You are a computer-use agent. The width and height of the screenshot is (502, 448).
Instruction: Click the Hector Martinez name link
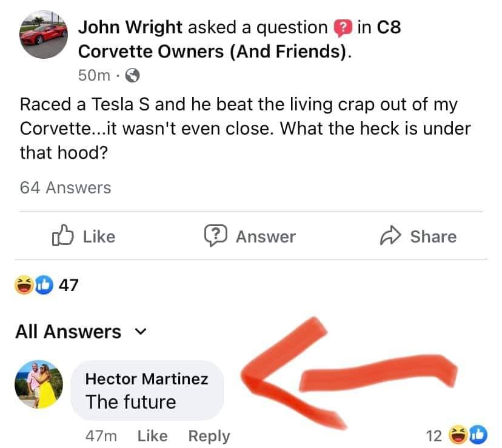coord(147,379)
